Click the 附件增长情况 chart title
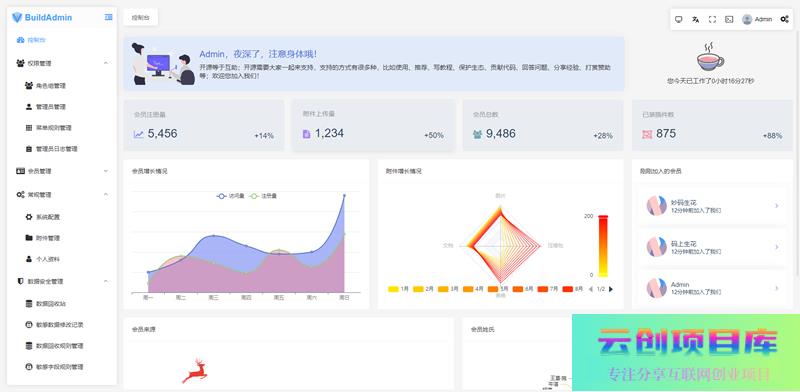 point(404,172)
